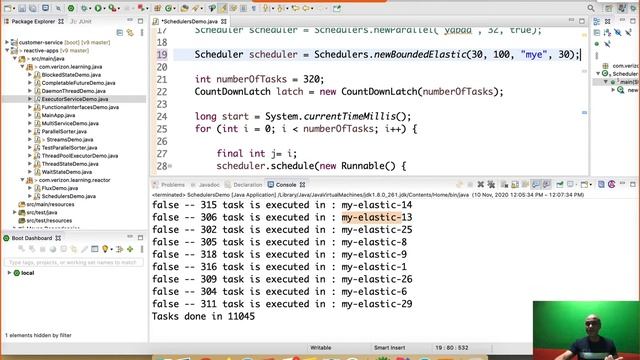Click Remove Launch (X) icon in Console toolbar
Screen dimensions: 640x360
point(481,184)
